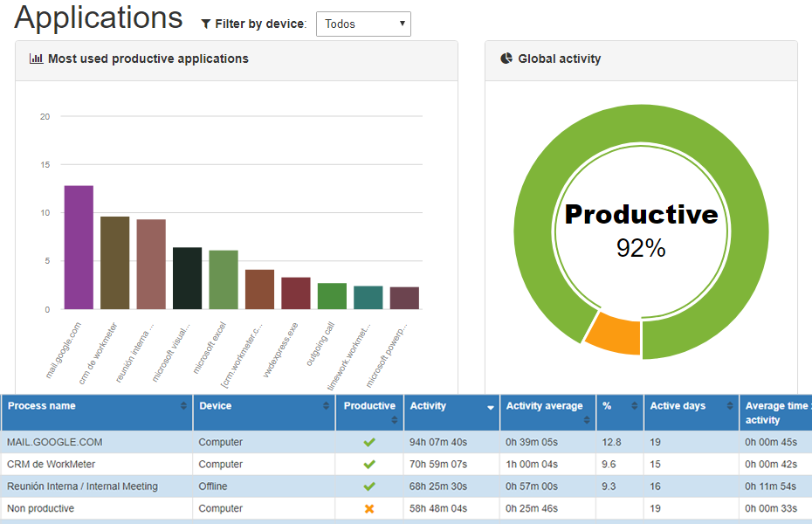Sort by Activity average column header

click(544, 406)
